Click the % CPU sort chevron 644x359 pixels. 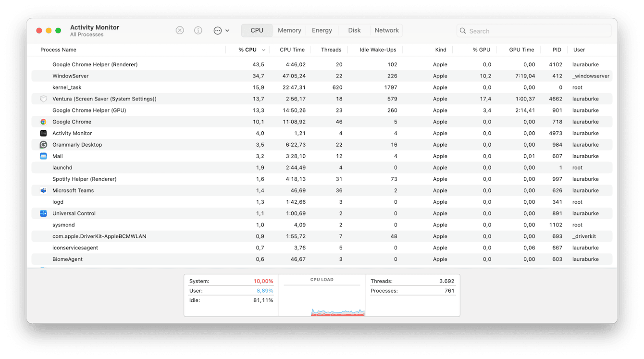[263, 50]
